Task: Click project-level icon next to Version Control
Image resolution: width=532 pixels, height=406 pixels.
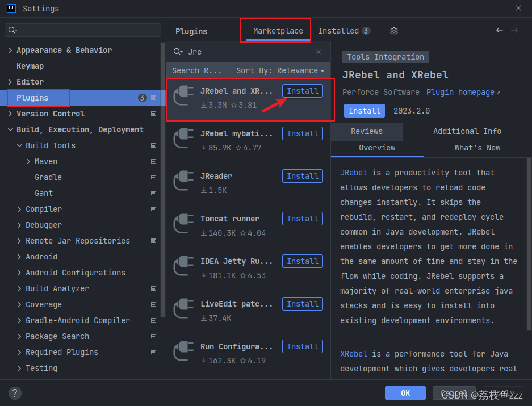Action: tap(153, 114)
